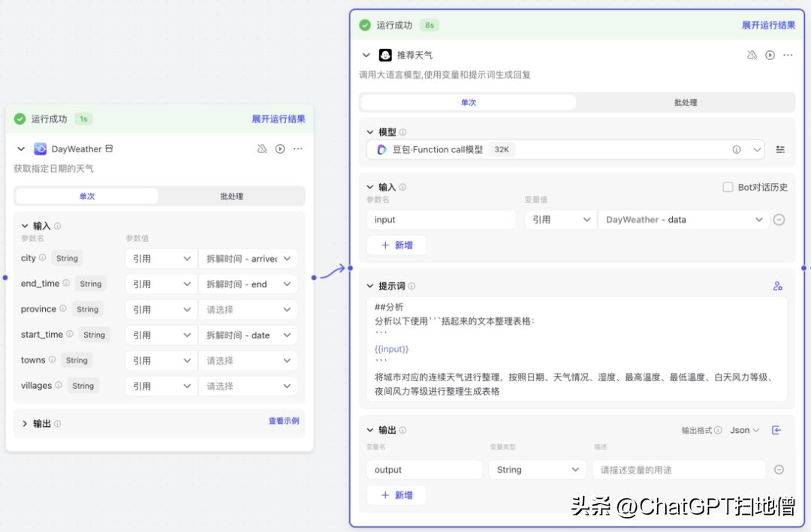Collapse the 推荐天气 node with chevron

(x=366, y=55)
